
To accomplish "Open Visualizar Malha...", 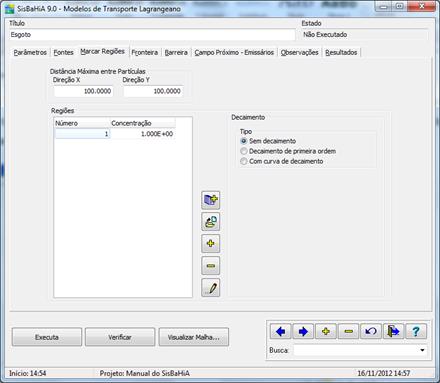I will pyautogui.click(x=194, y=337).
